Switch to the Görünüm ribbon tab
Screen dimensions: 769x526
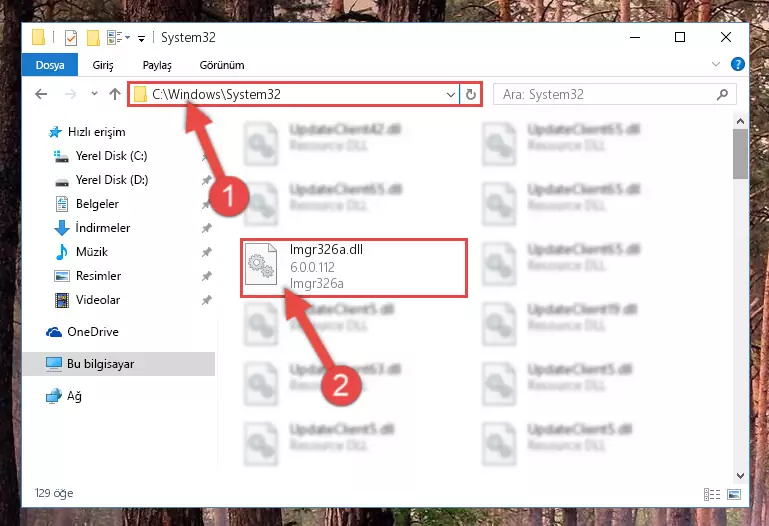click(x=222, y=65)
